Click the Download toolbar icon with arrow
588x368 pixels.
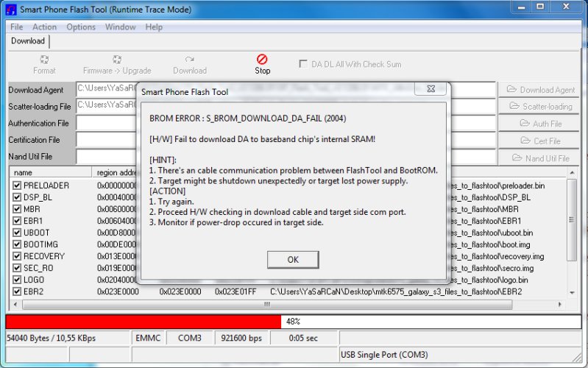pos(190,60)
